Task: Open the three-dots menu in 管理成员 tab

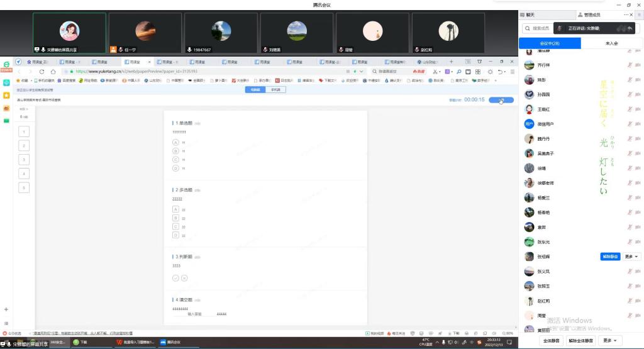Action: coord(626,14)
